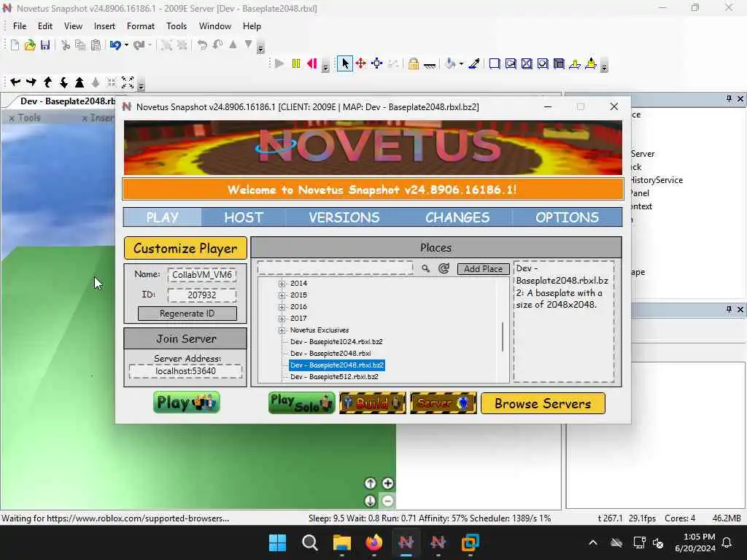The width and height of the screenshot is (747, 560).
Task: Select the Smooth surface tool
Action: (x=495, y=64)
